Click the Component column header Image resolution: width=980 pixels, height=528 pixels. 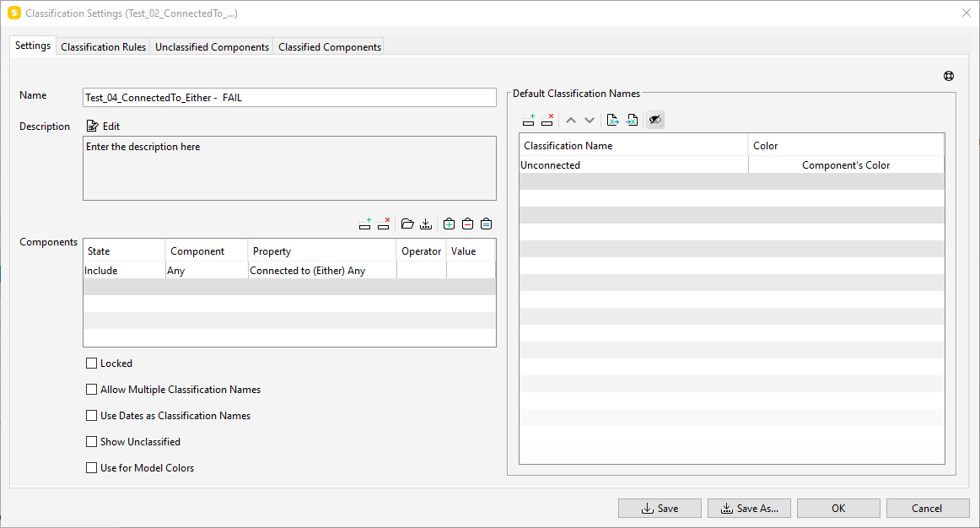point(207,251)
